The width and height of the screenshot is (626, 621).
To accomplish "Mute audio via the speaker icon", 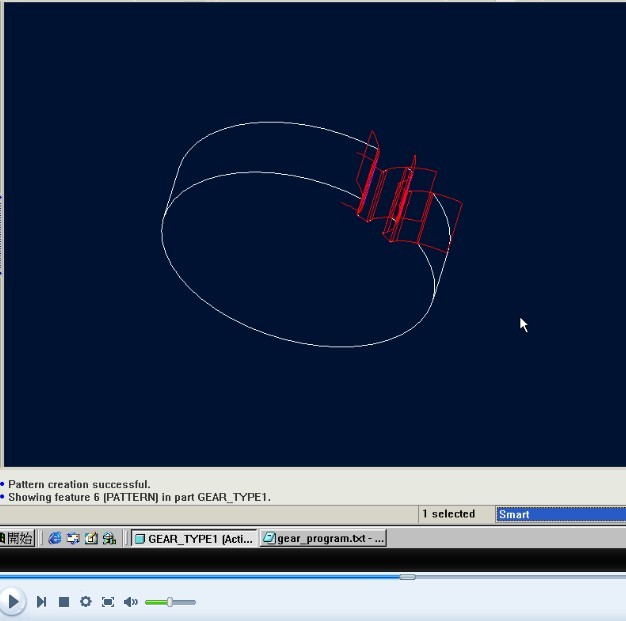I will coord(131,602).
